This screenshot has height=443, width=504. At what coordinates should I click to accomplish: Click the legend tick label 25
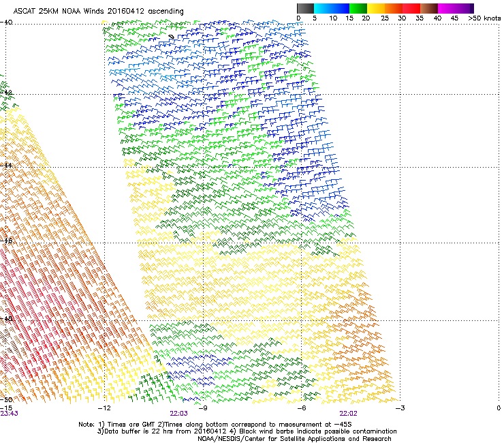pyautogui.click(x=385, y=18)
